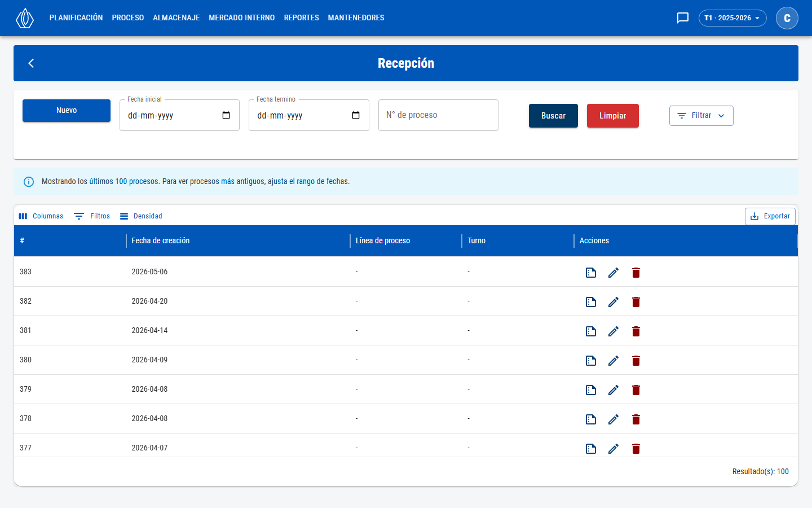Open the user avatar C menu
The image size is (812, 508).
pos(787,18)
